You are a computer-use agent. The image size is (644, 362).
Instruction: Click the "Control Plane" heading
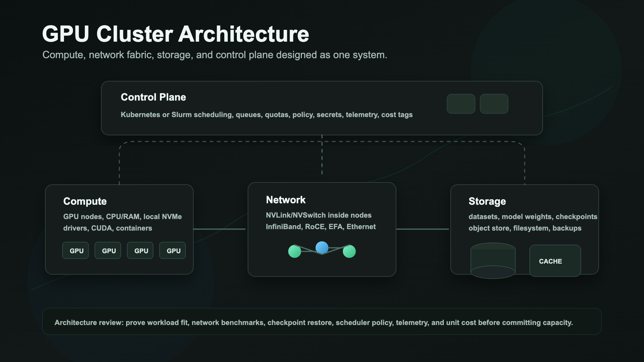(153, 97)
